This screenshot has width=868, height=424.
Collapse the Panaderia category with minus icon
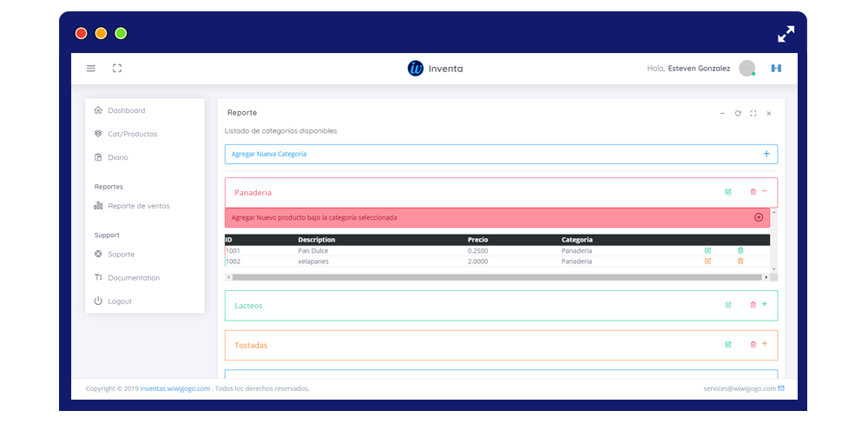pos(765,191)
